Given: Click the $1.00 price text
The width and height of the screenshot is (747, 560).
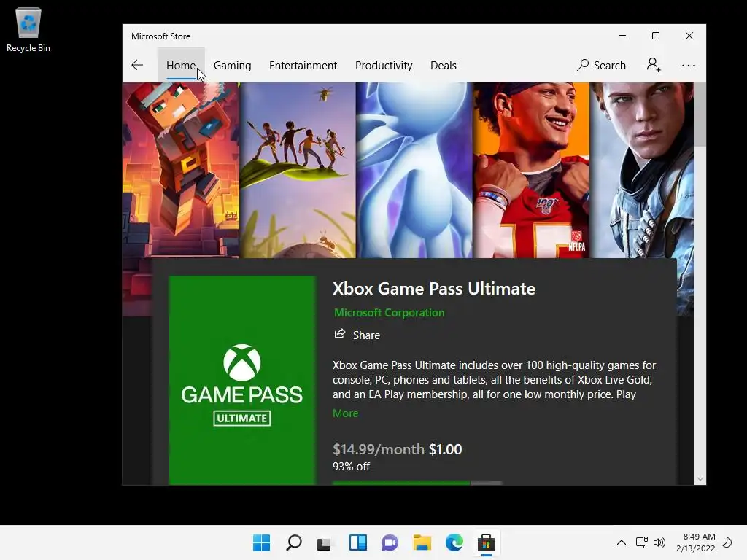Looking at the screenshot, I should pyautogui.click(x=446, y=449).
